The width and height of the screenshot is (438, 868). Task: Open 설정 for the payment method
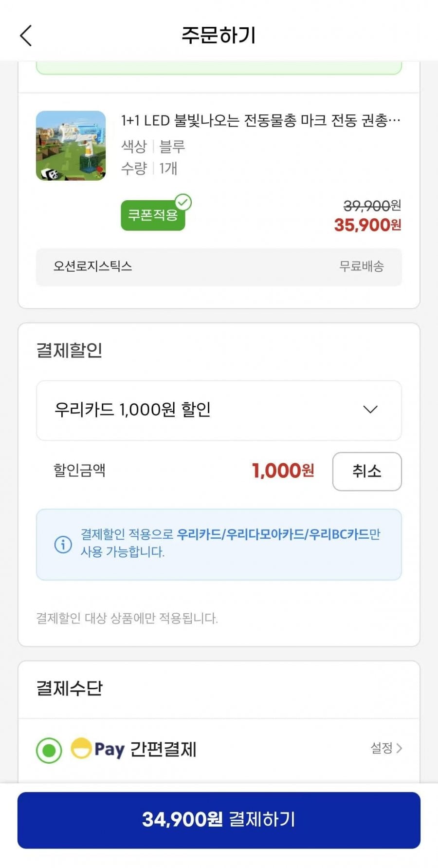pyautogui.click(x=382, y=748)
